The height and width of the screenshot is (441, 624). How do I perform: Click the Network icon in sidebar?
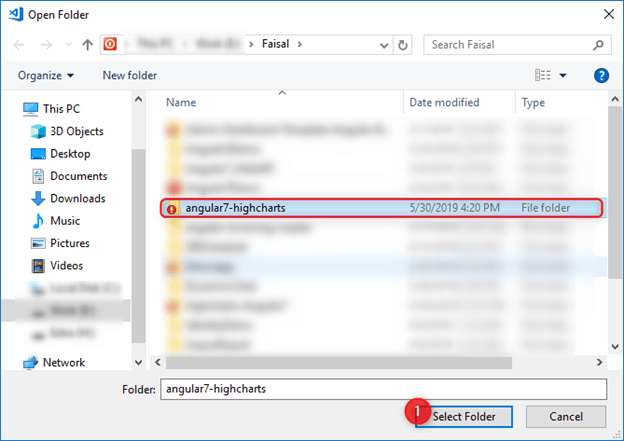31,363
